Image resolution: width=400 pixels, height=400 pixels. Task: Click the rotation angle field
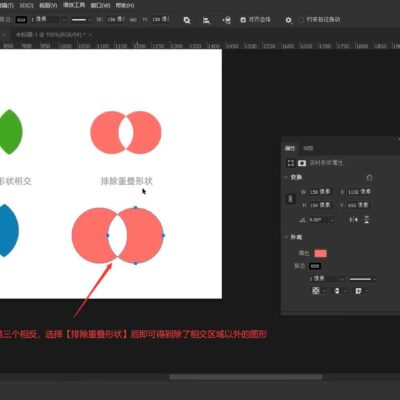point(318,220)
